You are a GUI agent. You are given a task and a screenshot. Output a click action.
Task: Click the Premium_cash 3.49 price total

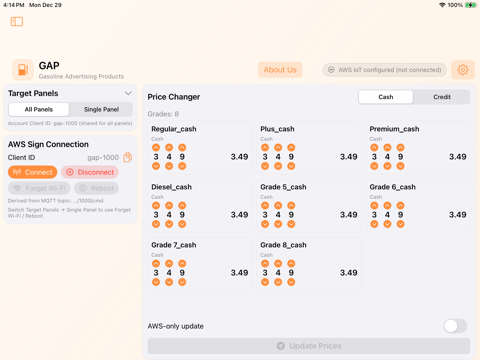point(458,157)
